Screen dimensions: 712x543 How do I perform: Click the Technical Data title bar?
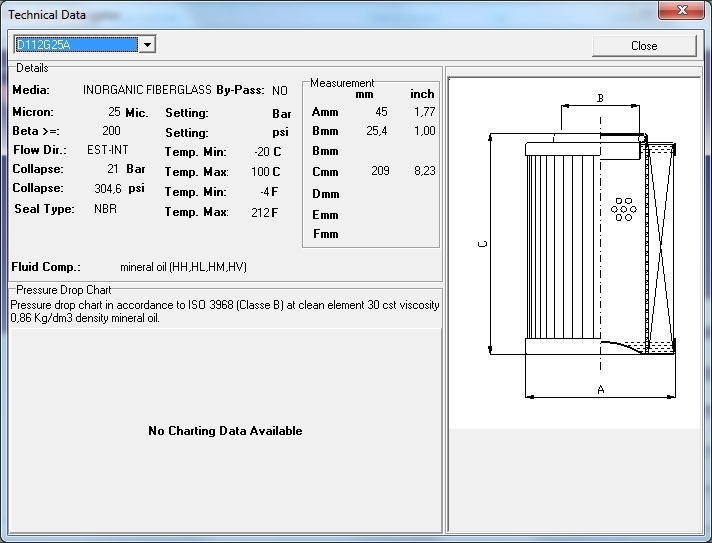300,14
